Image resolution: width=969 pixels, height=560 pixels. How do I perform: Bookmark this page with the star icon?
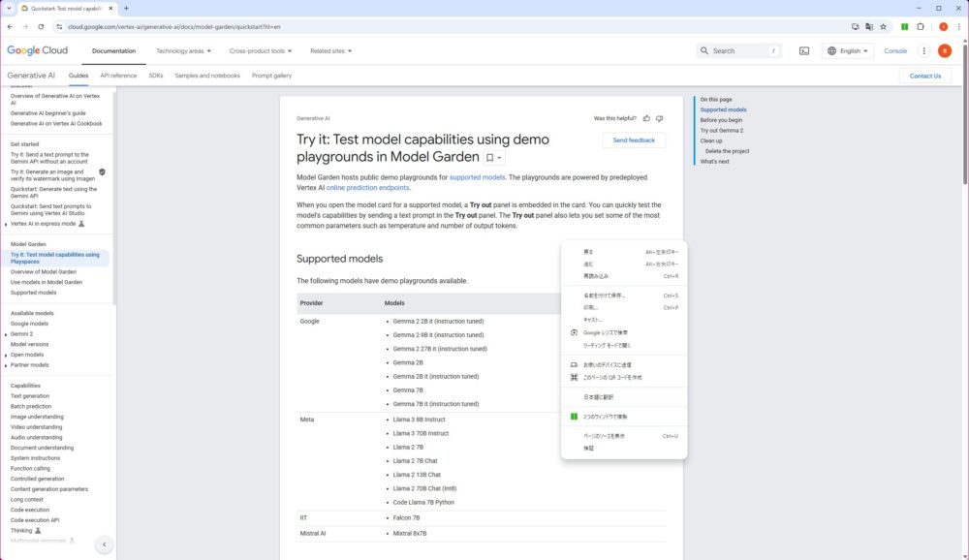click(883, 26)
